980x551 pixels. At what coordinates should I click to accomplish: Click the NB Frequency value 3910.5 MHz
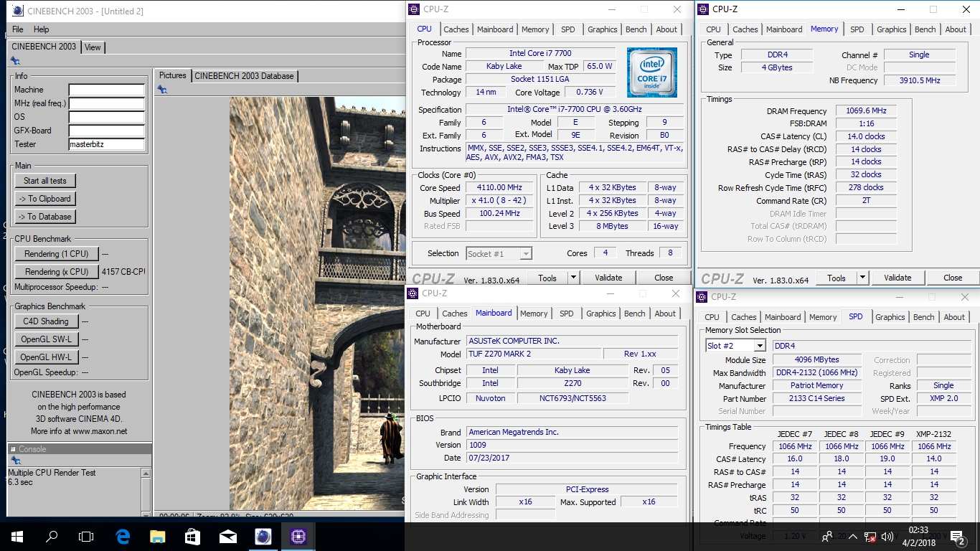tap(919, 80)
